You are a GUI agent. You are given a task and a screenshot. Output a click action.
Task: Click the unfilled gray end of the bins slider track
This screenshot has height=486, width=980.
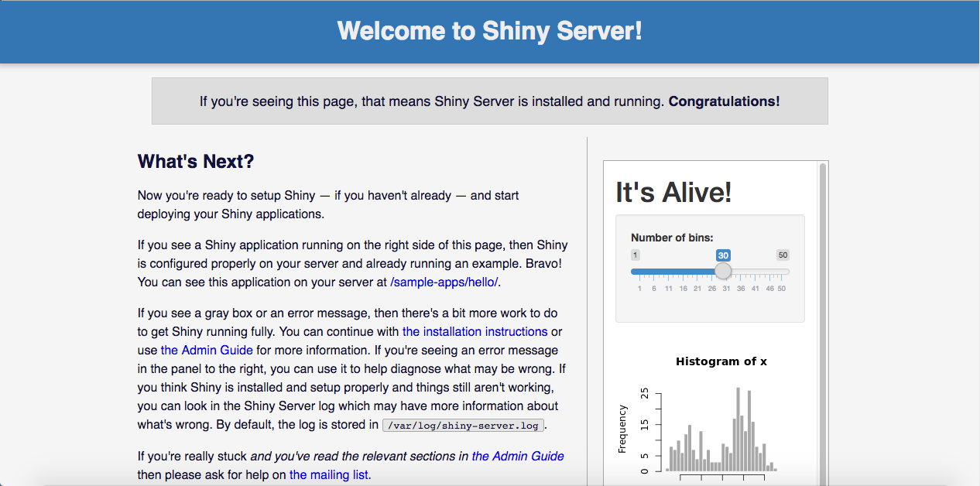(x=761, y=272)
